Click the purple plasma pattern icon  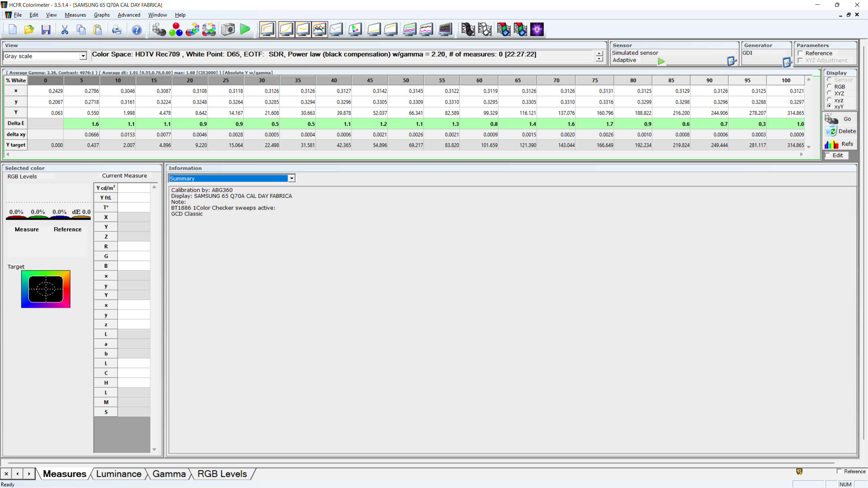click(537, 29)
